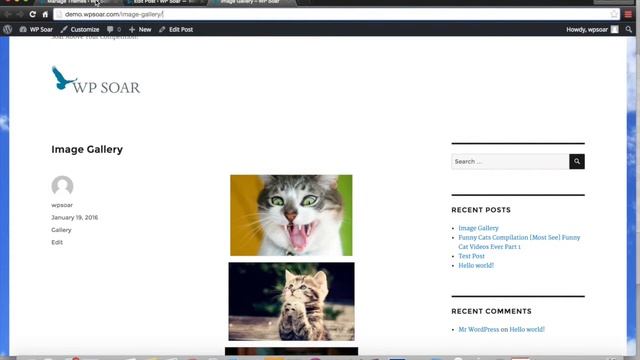
Task: Go to browser home page icon
Action: tap(45, 14)
